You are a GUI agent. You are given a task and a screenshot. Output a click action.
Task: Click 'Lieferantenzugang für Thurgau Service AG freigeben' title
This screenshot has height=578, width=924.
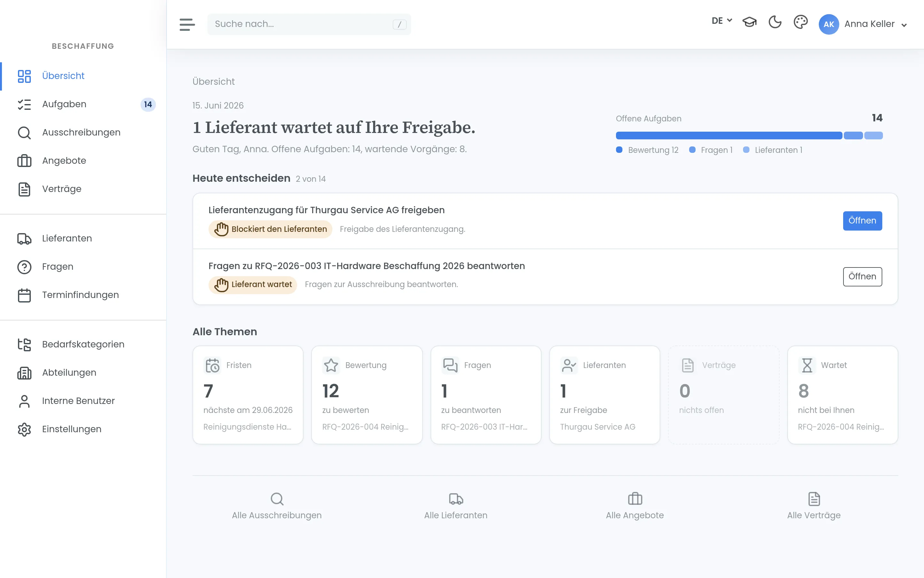(327, 210)
